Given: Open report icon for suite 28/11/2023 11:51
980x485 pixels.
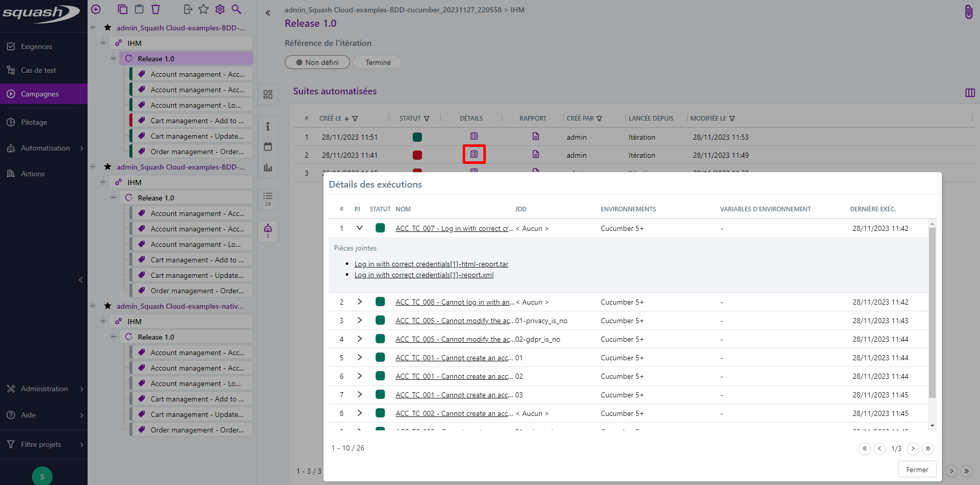Looking at the screenshot, I should [536, 136].
